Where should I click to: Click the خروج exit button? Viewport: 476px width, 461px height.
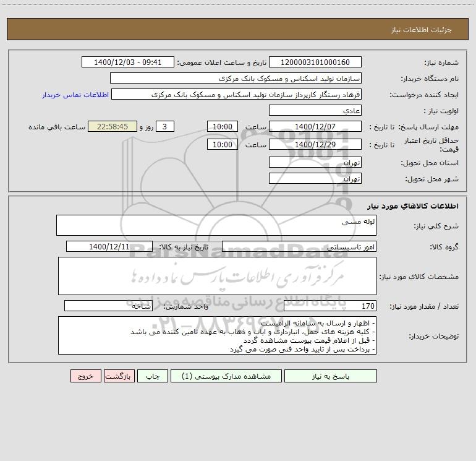click(x=85, y=376)
